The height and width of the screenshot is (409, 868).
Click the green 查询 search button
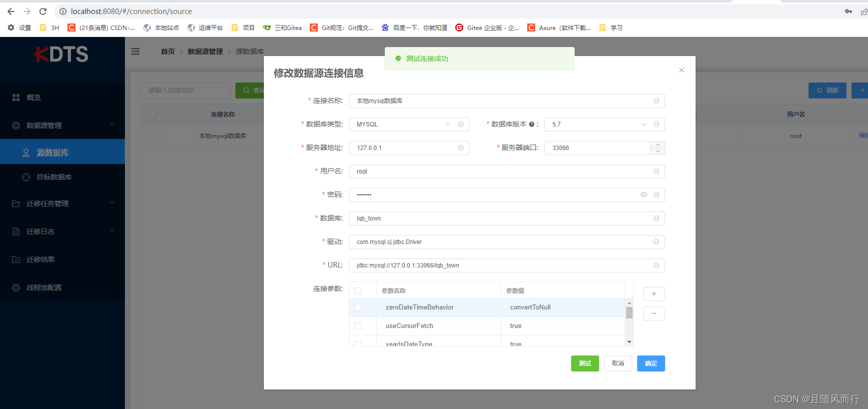click(250, 90)
